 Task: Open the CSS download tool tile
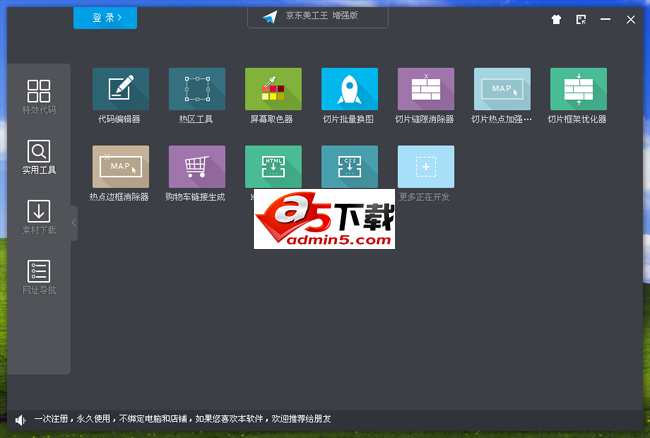pyautogui.click(x=349, y=167)
